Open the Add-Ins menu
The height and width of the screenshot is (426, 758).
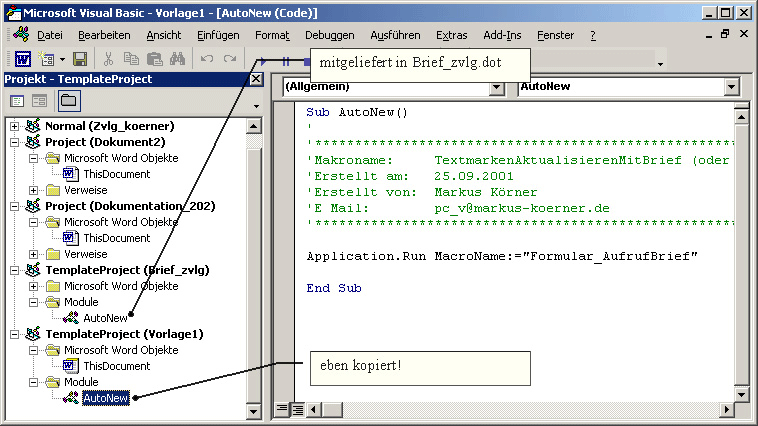tap(502, 35)
